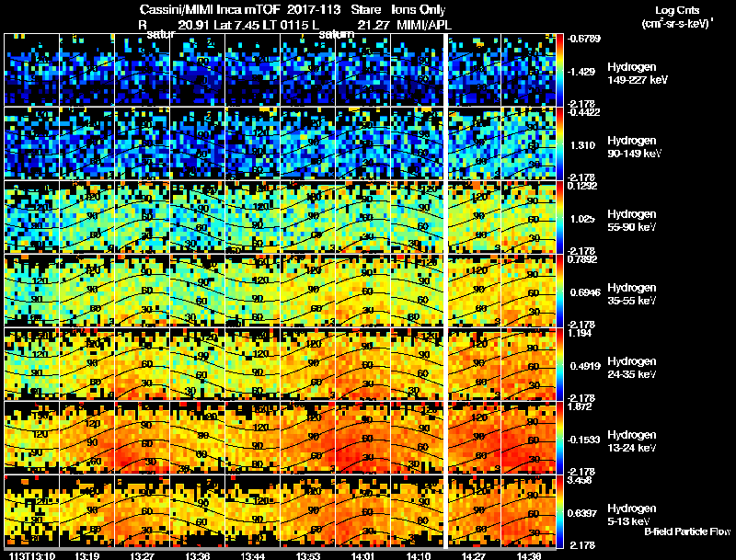Click the Hydrogen 5-13 keV row label
This screenshot has height=560, width=736.
[632, 515]
